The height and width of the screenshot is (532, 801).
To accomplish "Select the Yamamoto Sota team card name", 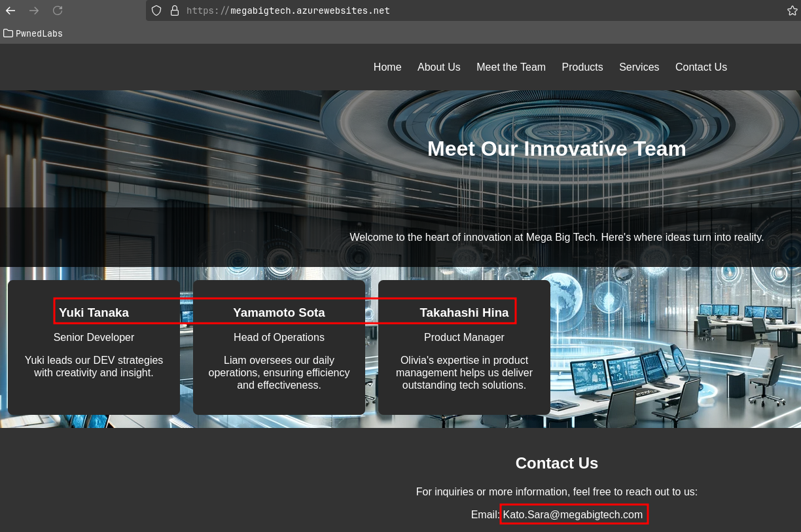I will pos(279,312).
